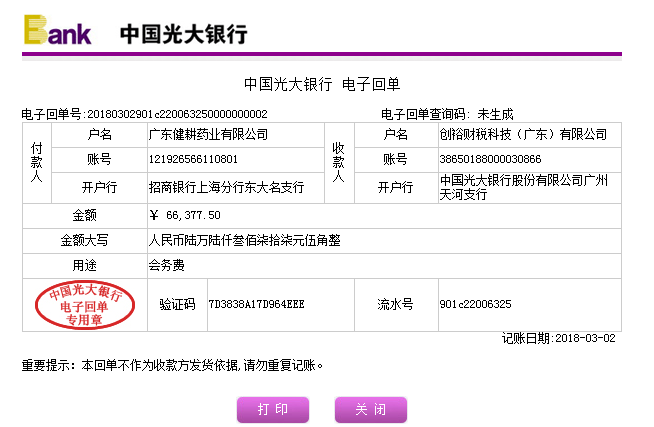Click the 用途 row label

85,265
